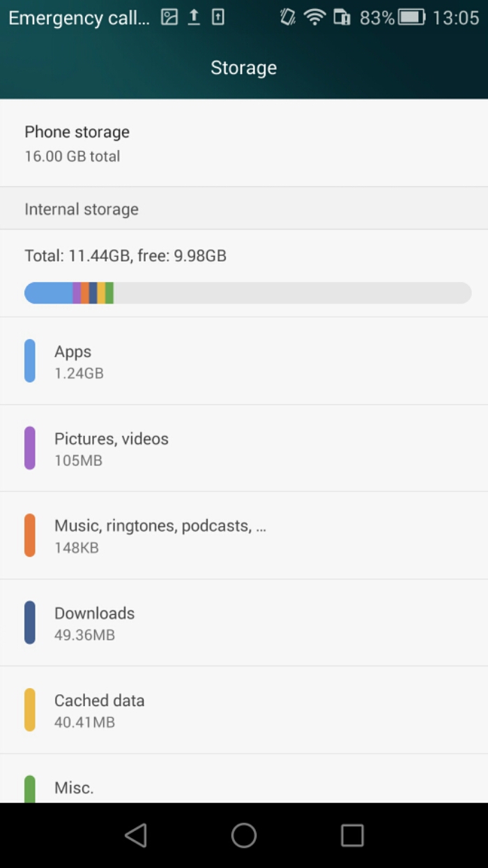The width and height of the screenshot is (488, 868).
Task: Open the Downloads storage entry
Action: click(244, 622)
